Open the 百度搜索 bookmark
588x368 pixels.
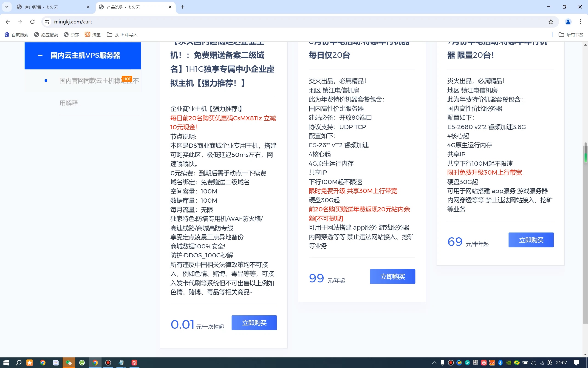point(16,35)
